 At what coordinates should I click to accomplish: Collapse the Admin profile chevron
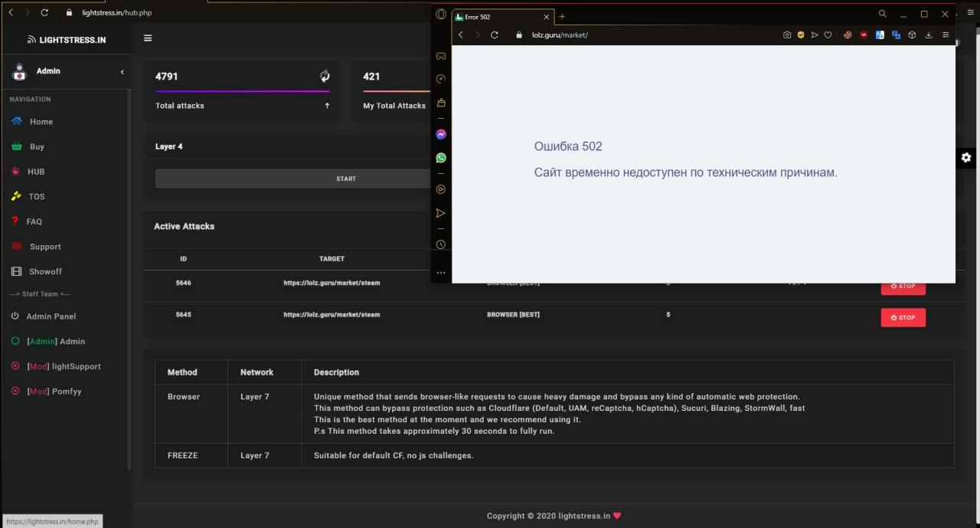[122, 72]
